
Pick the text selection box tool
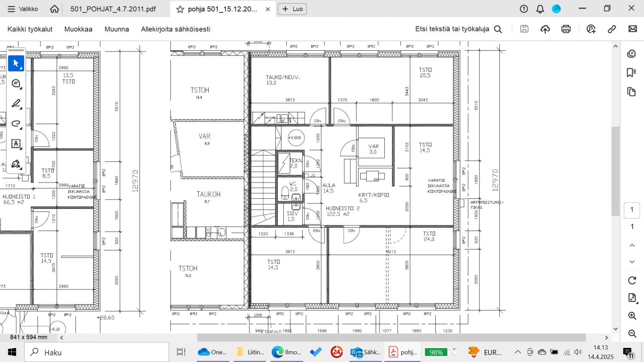[16, 144]
